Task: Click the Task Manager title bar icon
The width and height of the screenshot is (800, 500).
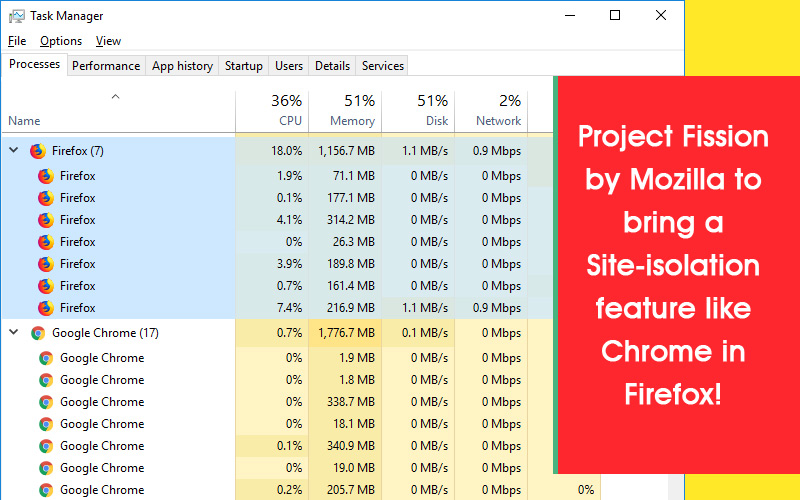Action: (16, 16)
